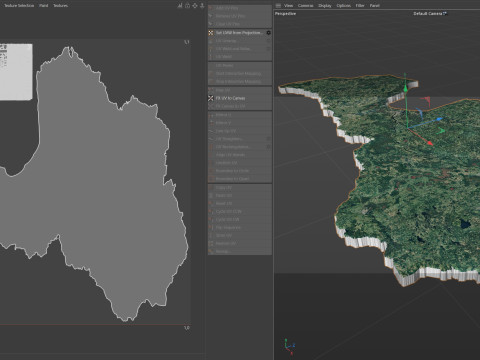The width and height of the screenshot is (480, 360).
Task: Select Cycle UV CCW command
Action: (240, 212)
